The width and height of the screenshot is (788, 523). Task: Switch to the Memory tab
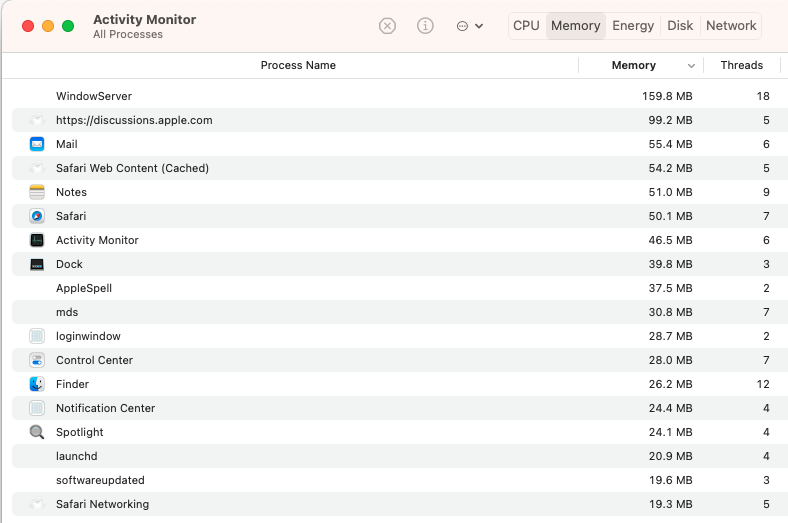tap(575, 26)
